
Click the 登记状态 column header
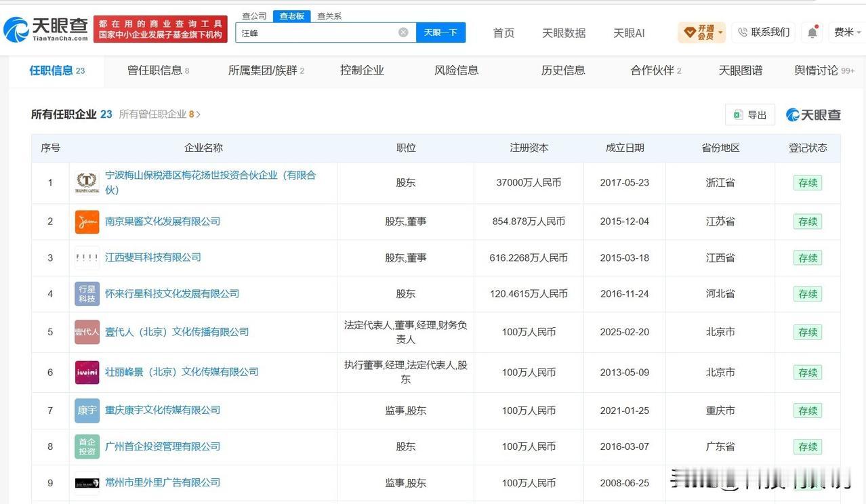pyautogui.click(x=808, y=148)
